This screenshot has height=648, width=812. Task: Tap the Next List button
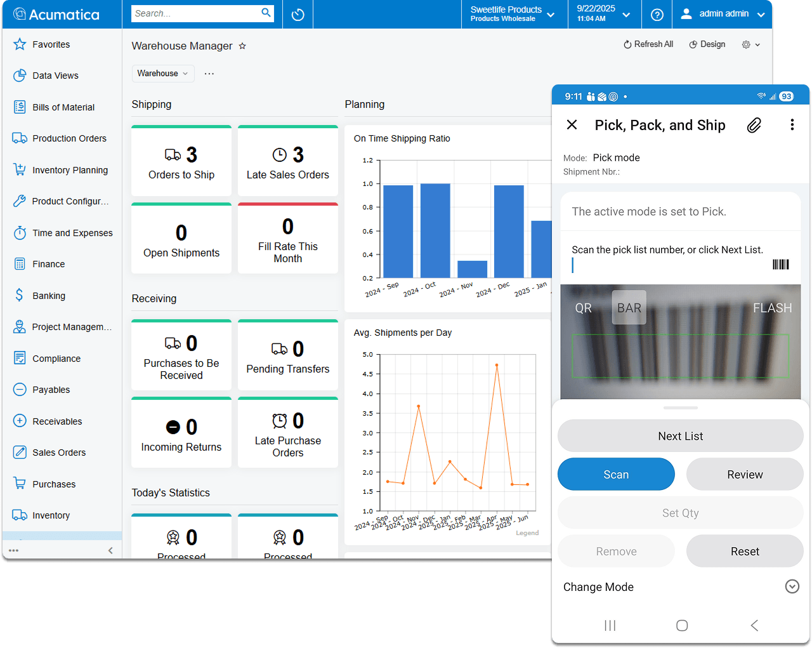tap(680, 435)
